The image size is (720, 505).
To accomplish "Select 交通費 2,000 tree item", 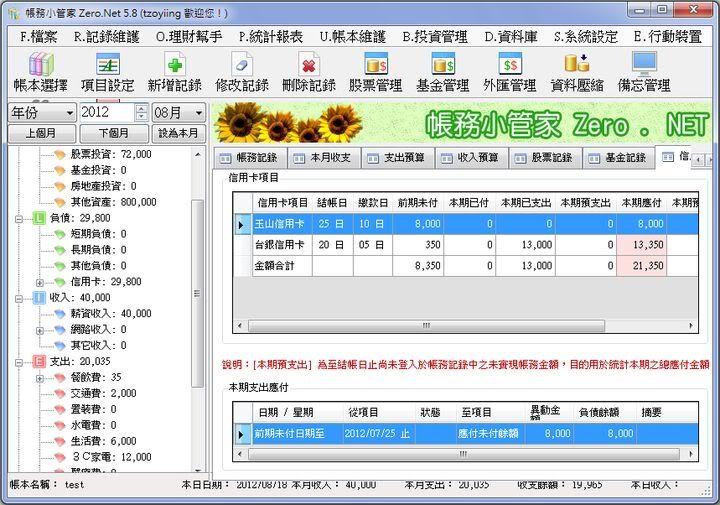I will pyautogui.click(x=103, y=393).
